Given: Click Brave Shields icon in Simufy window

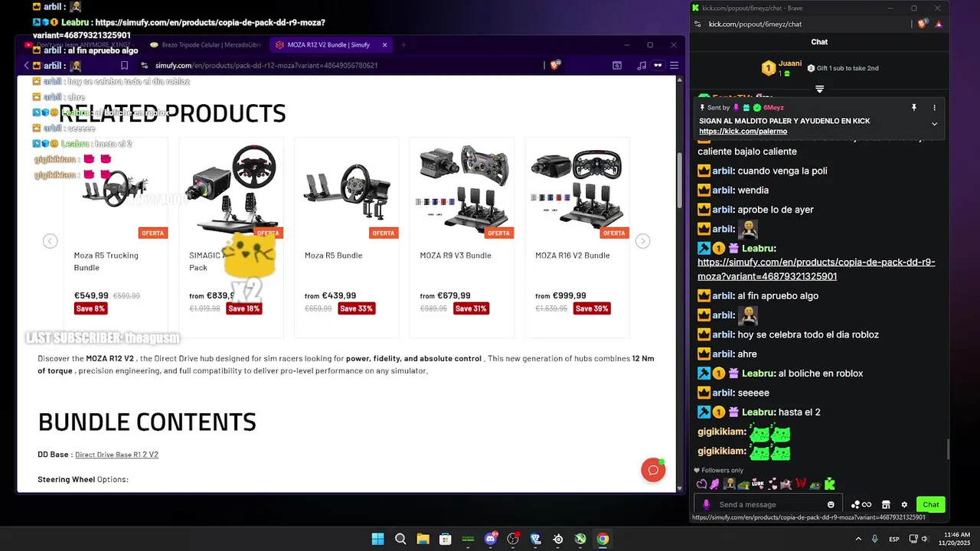Looking at the screenshot, I should pyautogui.click(x=555, y=65).
